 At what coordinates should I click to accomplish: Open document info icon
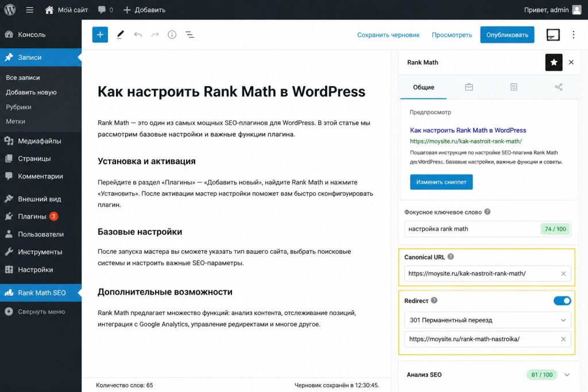pos(172,35)
